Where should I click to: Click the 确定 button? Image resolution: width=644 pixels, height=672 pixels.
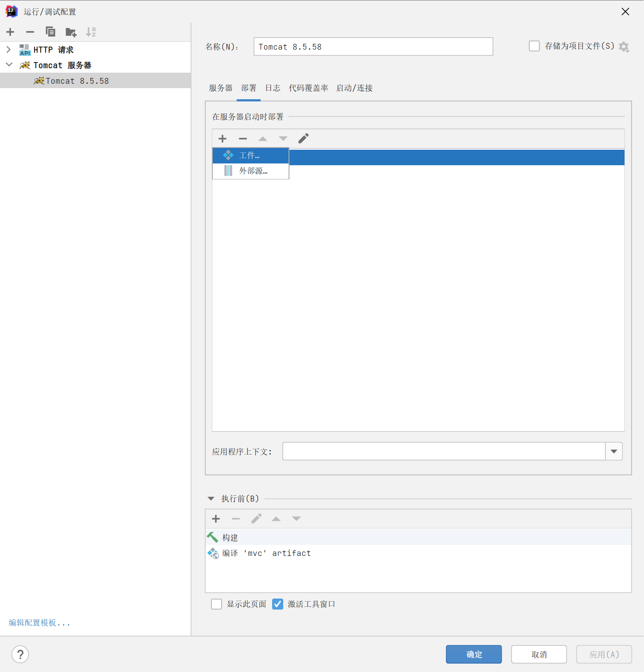(474, 654)
